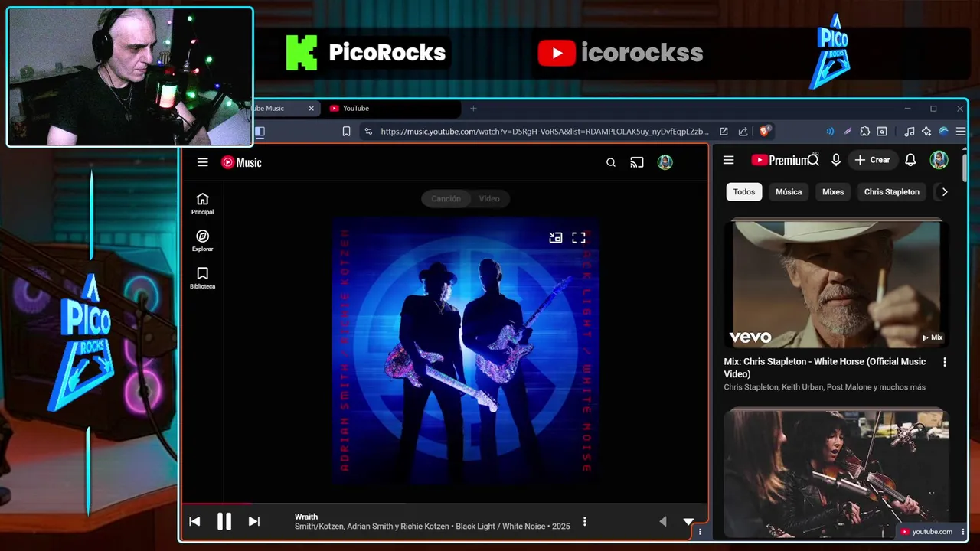
Task: Click the blue sound waves extension icon
Action: tap(830, 132)
